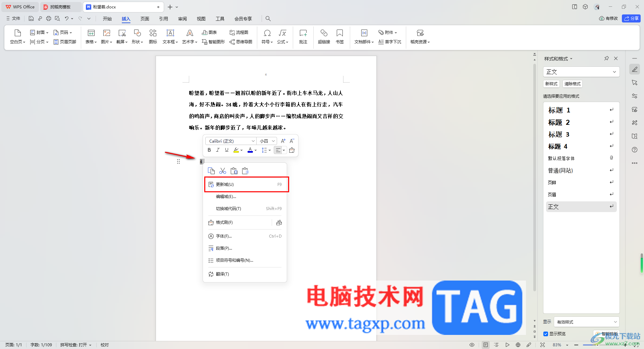644x349 pixels.
Task: Switch to outline view in status bar
Action: 496,345
